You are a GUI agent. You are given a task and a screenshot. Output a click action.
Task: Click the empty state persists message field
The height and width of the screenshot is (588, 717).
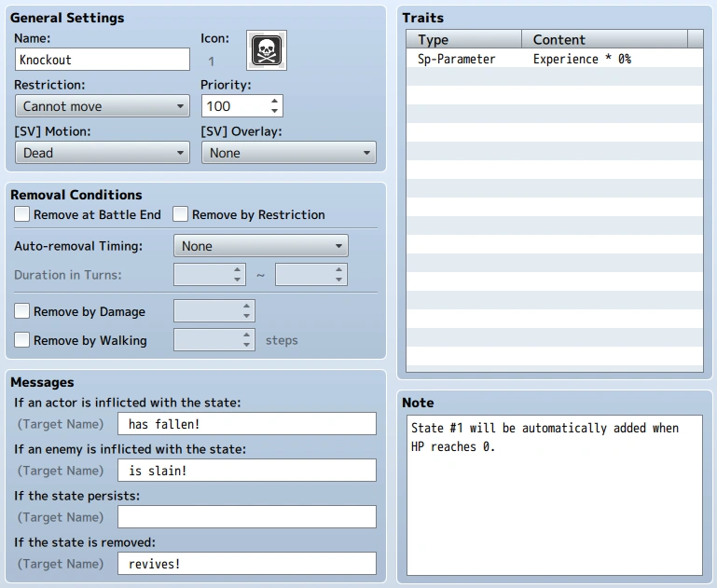(x=247, y=517)
